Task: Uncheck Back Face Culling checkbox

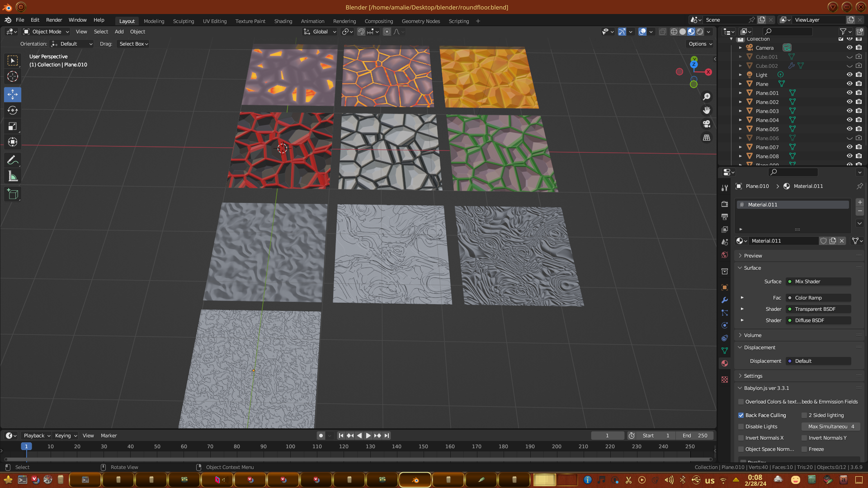Action: tap(741, 415)
